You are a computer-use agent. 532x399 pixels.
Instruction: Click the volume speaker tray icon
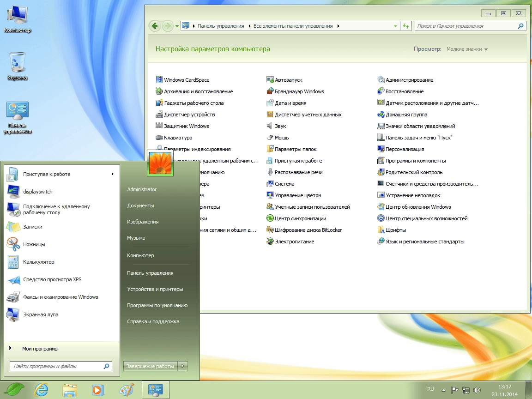[477, 390]
